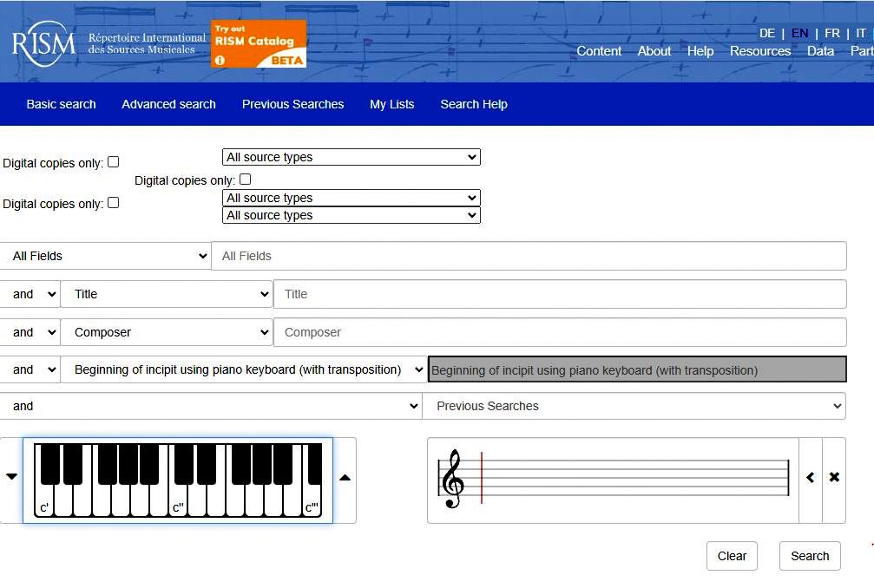Tick the middle indented Digital copies only checkbox
Screen dimensions: 874x588
[245, 180]
